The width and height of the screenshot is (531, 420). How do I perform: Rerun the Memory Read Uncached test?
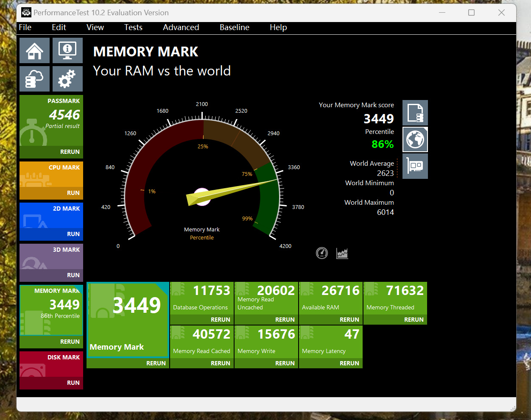coord(266,320)
